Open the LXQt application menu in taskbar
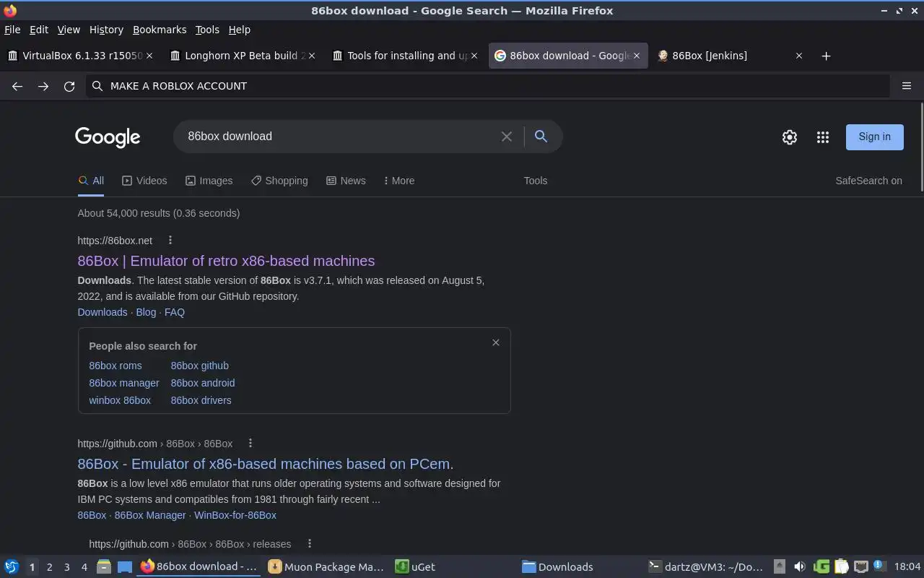The width and height of the screenshot is (924, 578). (x=12, y=567)
